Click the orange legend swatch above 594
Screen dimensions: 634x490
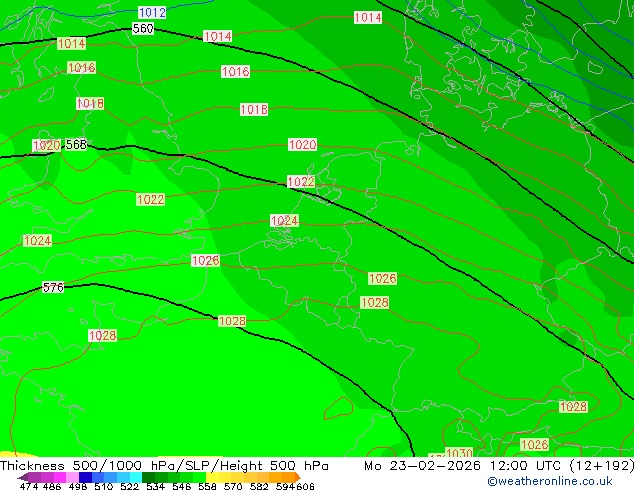point(288,477)
